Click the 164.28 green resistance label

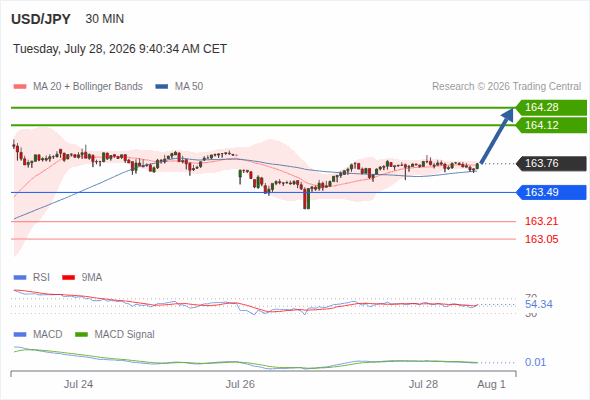tap(551, 108)
